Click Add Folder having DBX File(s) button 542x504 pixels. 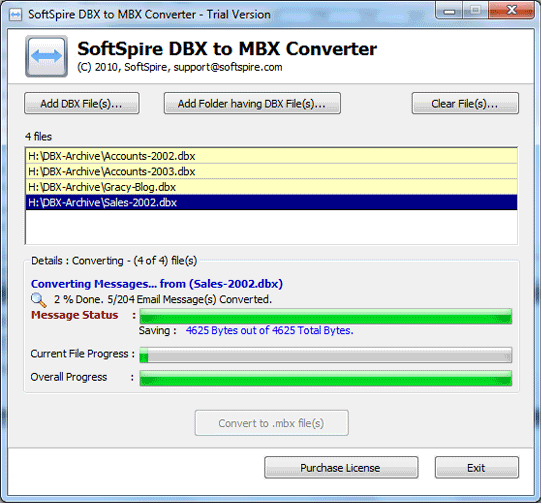252,103
